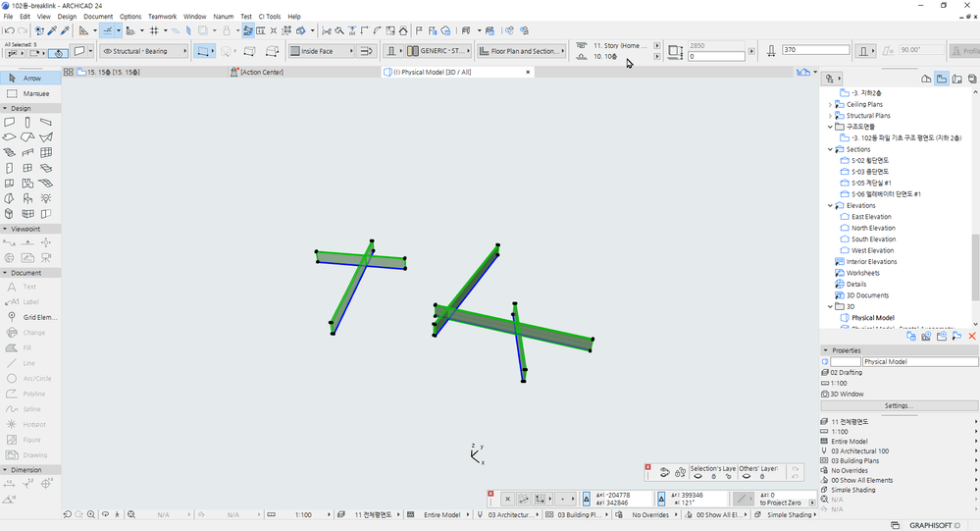Toggle Selection's Layer visibility eye
Image resolution: width=980 pixels, height=531 pixels.
pos(698,477)
